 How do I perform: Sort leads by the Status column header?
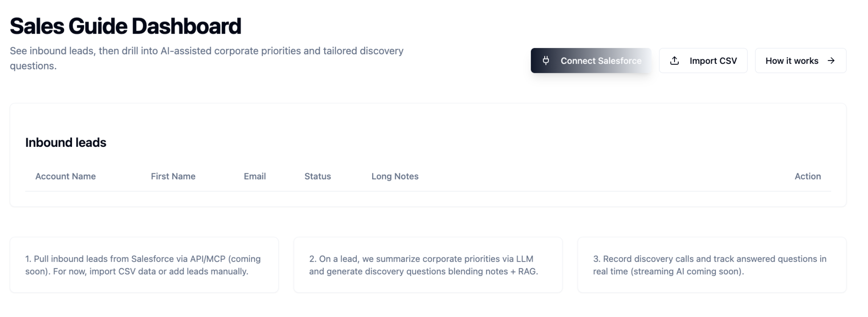coord(318,176)
